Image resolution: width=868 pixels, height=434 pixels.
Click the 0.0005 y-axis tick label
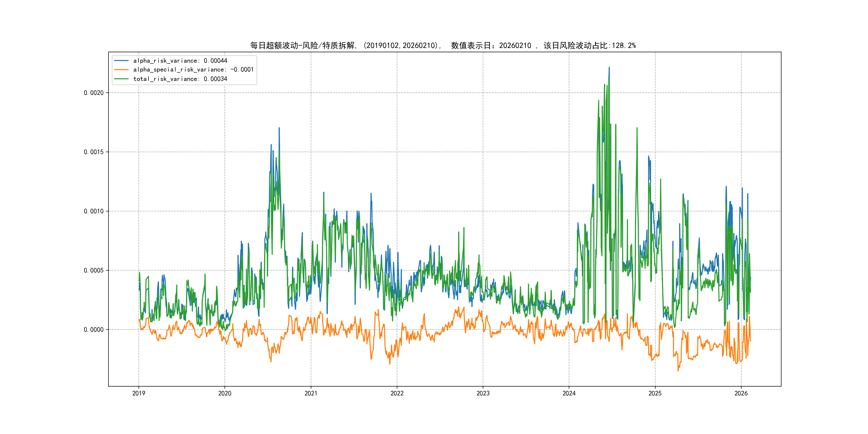94,271
